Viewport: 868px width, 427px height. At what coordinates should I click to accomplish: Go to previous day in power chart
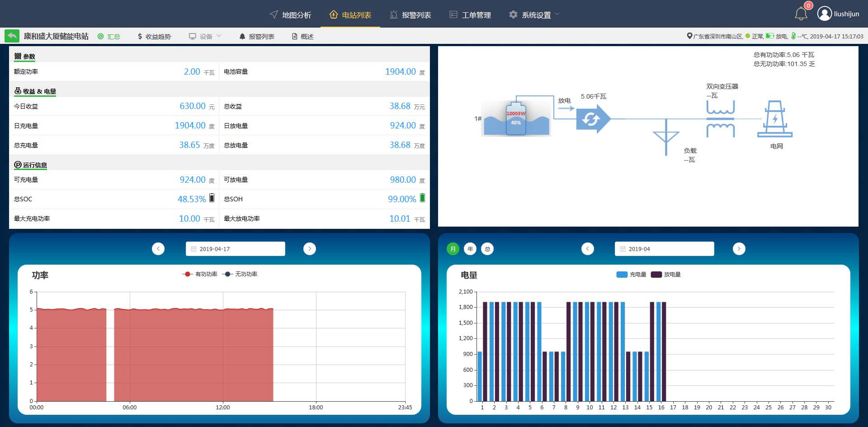pyautogui.click(x=158, y=249)
